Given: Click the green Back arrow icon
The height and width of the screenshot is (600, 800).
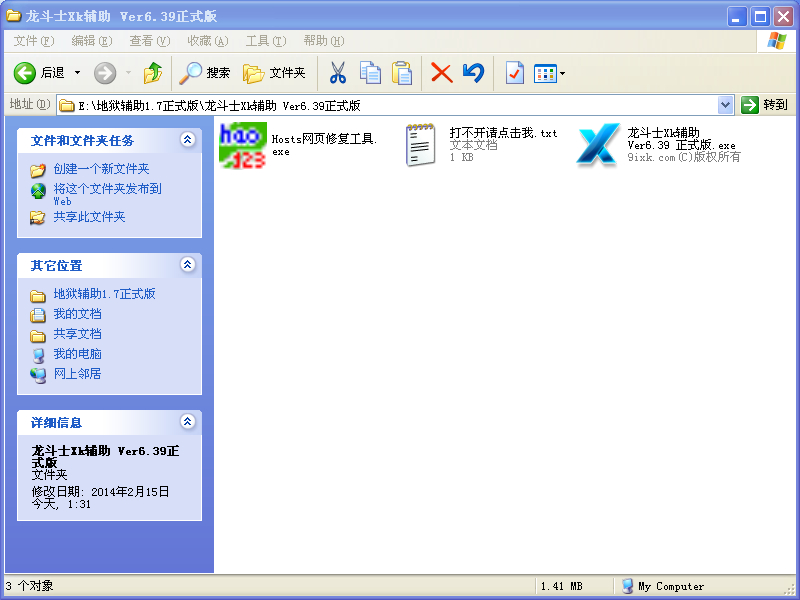Looking at the screenshot, I should pyautogui.click(x=24, y=73).
